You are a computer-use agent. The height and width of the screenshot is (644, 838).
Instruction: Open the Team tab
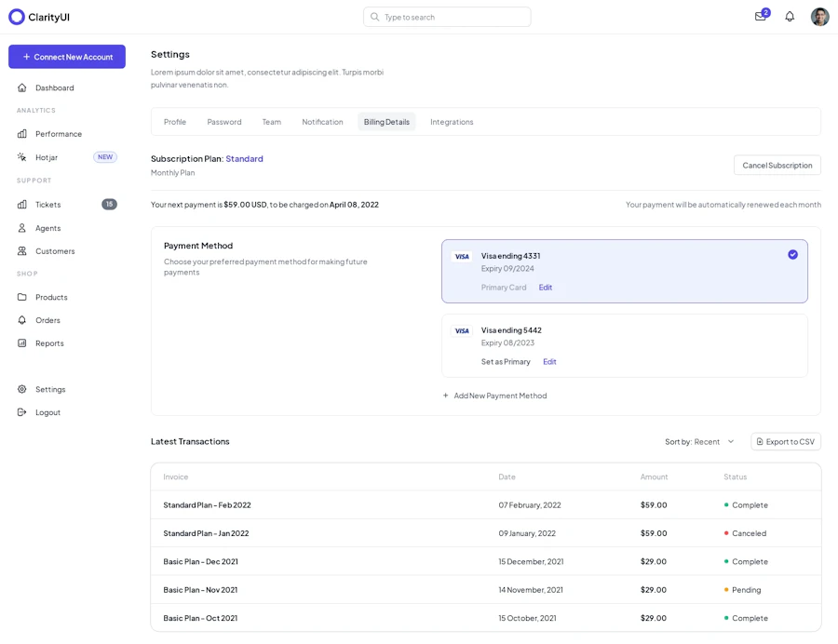pyautogui.click(x=272, y=122)
